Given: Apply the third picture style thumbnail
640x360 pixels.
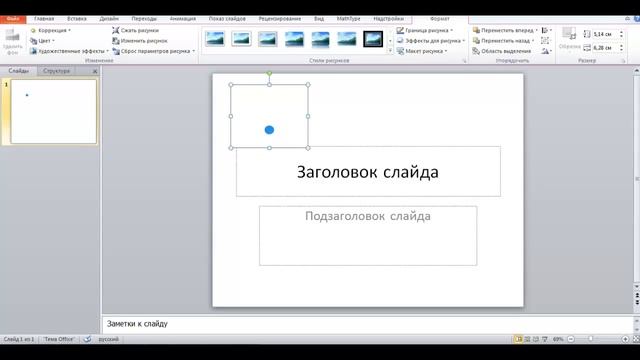Looking at the screenshot, I should click(268, 39).
